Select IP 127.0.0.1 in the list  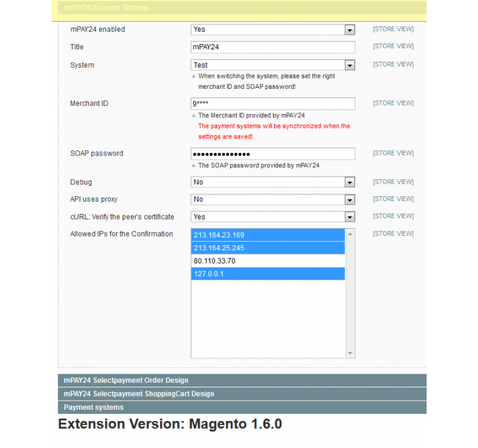point(268,274)
